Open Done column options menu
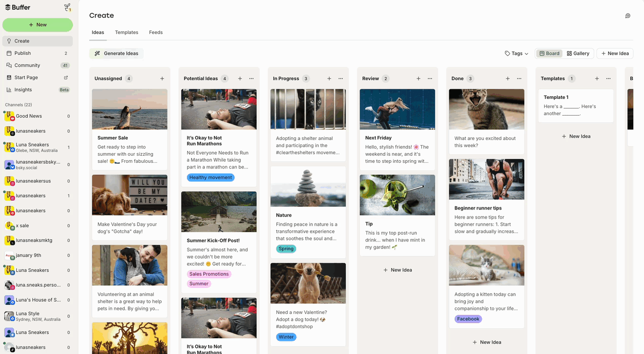Screen dimensions: 644x354 (x=519, y=79)
